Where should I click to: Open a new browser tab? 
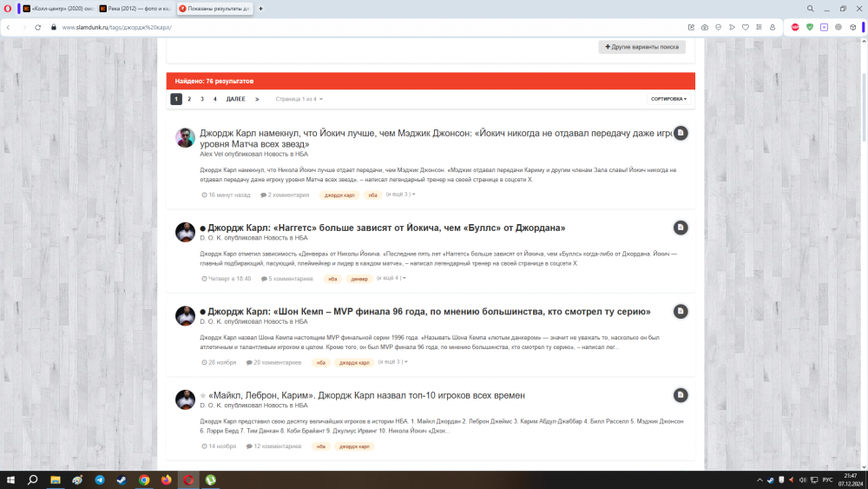[x=260, y=9]
